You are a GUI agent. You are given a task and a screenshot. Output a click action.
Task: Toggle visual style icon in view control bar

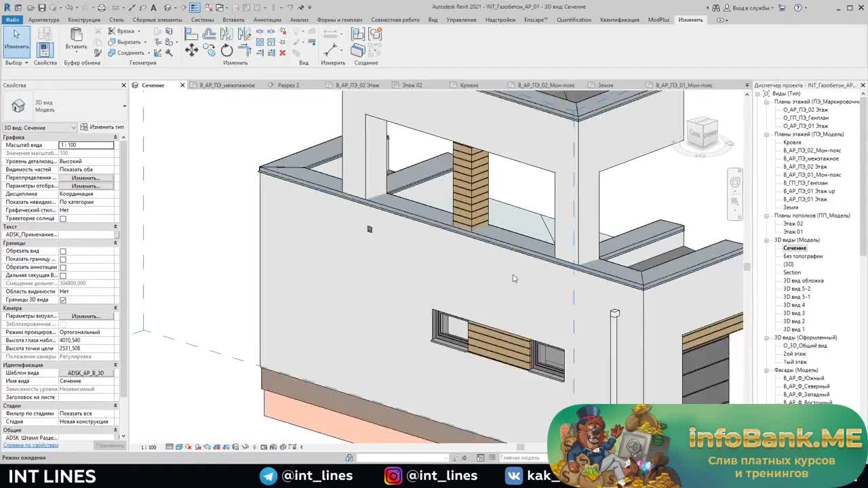179,447
